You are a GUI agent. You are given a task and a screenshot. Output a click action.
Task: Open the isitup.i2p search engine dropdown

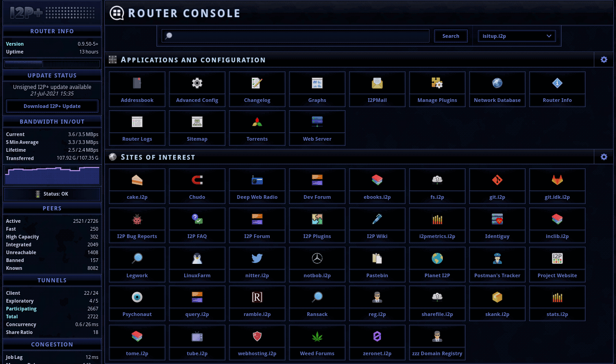517,36
